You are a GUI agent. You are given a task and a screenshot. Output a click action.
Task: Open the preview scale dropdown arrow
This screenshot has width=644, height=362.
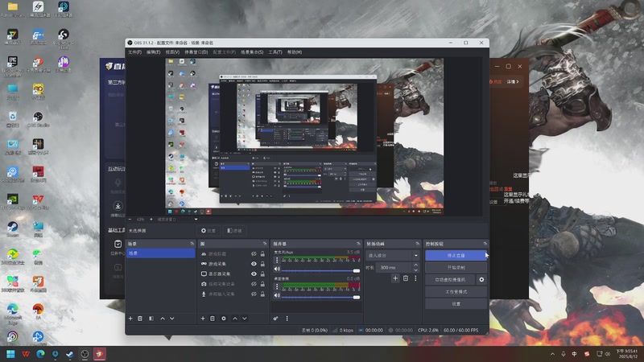coord(196,220)
